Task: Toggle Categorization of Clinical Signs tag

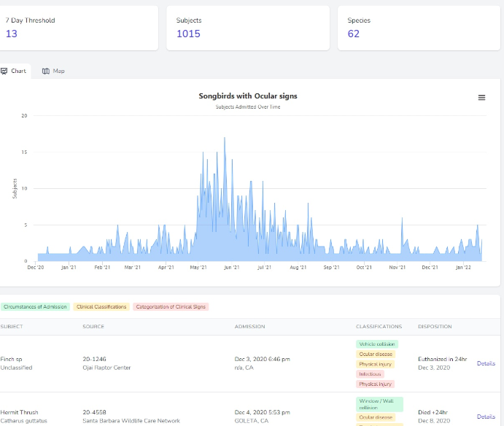Action: [x=171, y=306]
